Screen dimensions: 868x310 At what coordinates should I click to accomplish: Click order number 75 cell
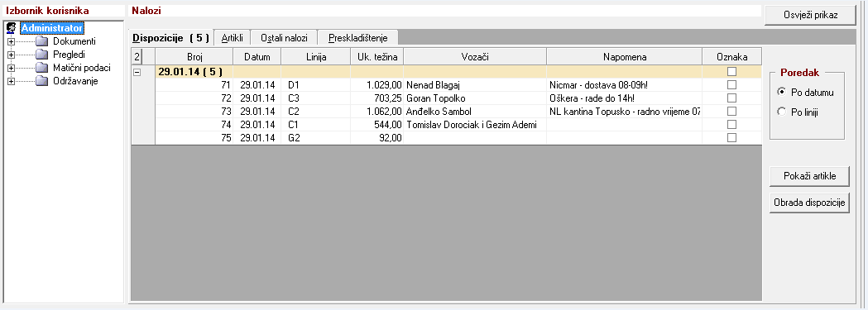(x=194, y=138)
